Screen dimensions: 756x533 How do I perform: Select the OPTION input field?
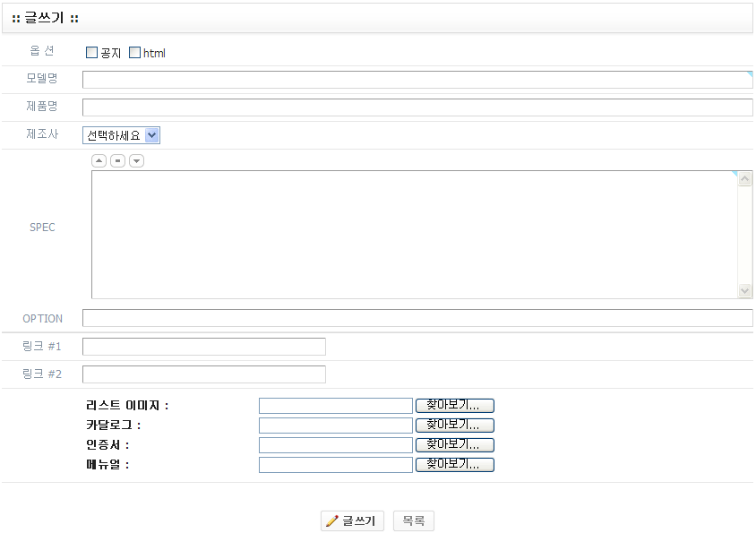point(417,318)
